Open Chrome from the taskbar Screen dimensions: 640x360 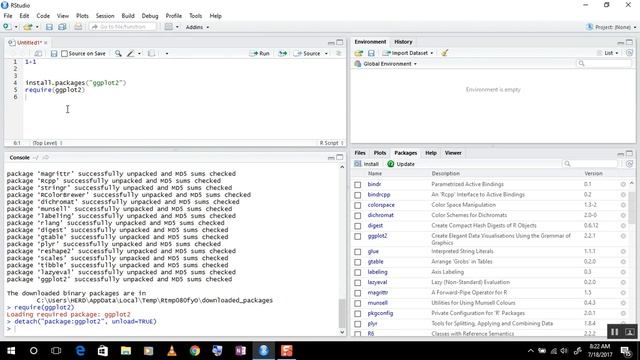195,351
